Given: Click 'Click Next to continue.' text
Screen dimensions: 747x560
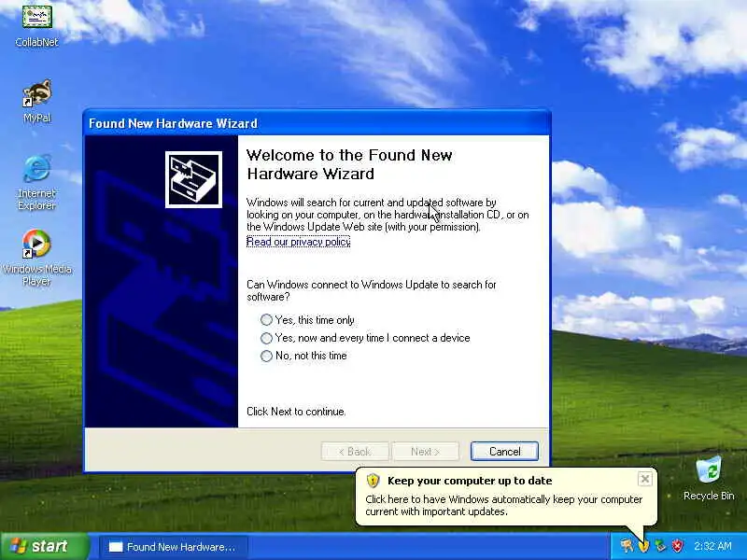Looking at the screenshot, I should (296, 412).
